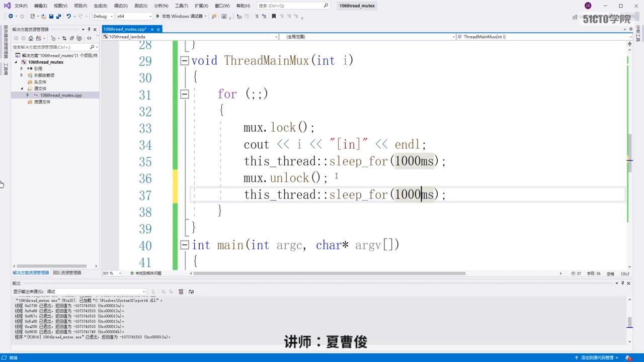Open the 编辑(E) menu

(x=41, y=6)
